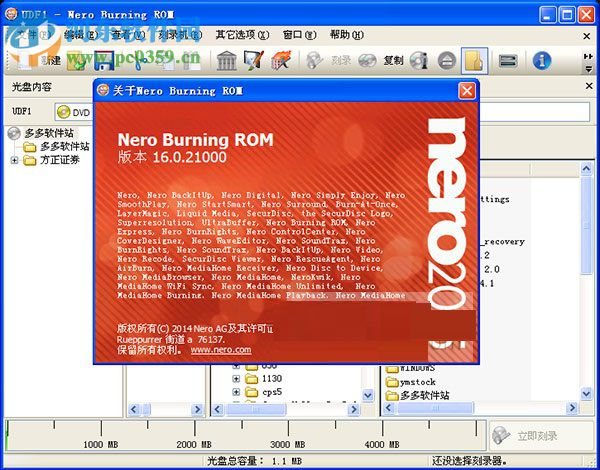Click the file list's horizontal scrollbar left arrow
This screenshot has height=470, width=600.
pos(389,408)
